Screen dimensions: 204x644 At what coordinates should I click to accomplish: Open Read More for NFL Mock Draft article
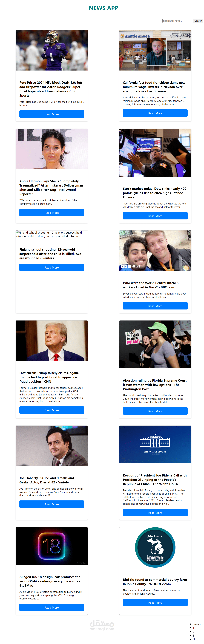52,114
